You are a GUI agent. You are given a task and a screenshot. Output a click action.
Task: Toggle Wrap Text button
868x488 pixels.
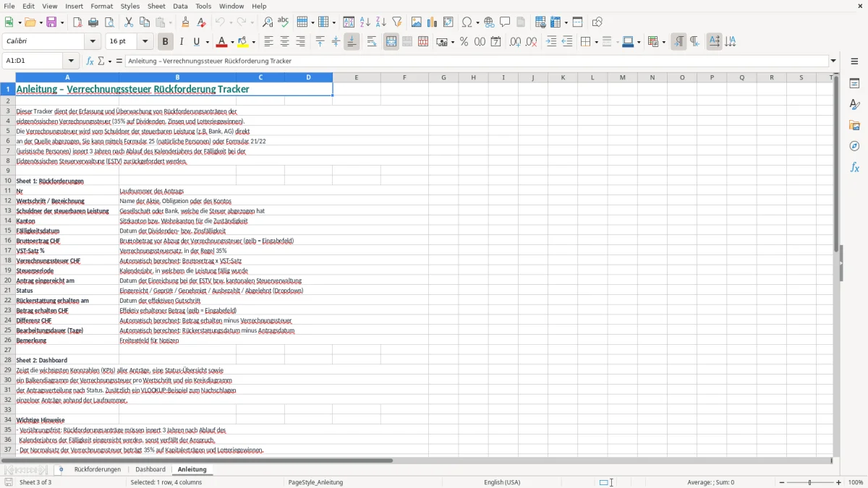click(x=372, y=42)
